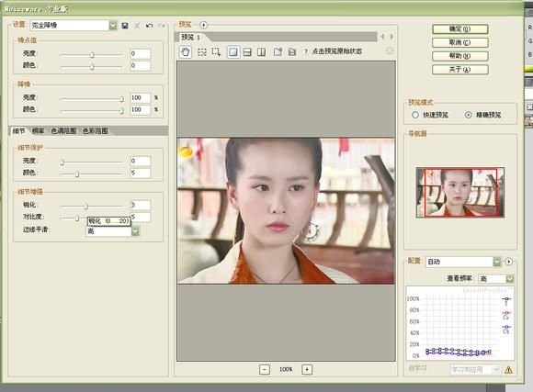533x392 pixels.
Task: Click the 关于(A) button
Action: [459, 69]
